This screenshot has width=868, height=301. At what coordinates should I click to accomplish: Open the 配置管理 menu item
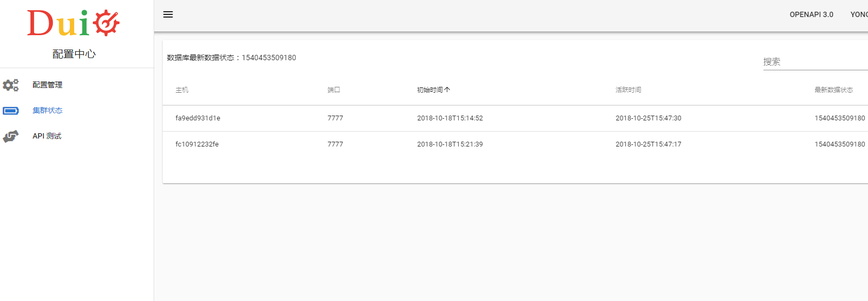[x=47, y=85]
